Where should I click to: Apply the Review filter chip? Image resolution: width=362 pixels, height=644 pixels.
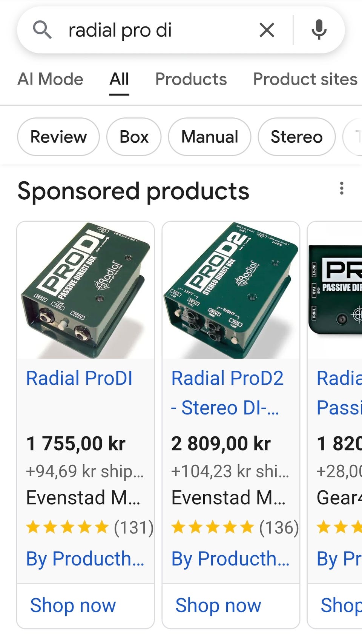[x=58, y=137]
